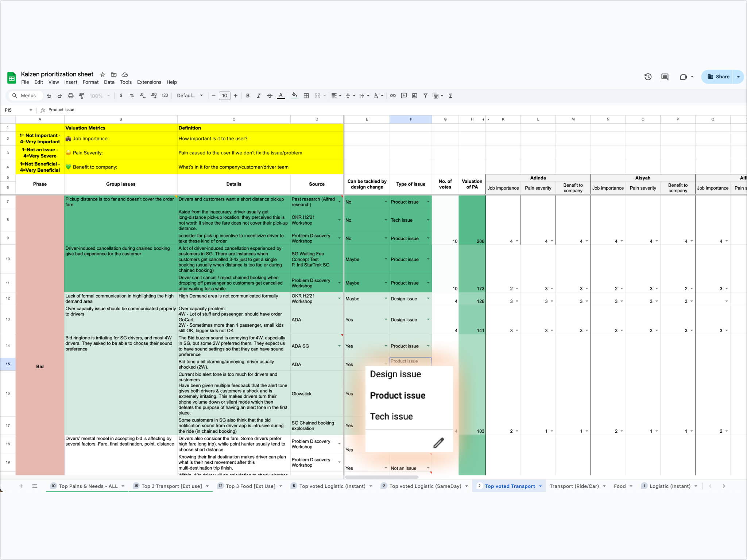
Task: Toggle italic formatting
Action: (x=259, y=96)
